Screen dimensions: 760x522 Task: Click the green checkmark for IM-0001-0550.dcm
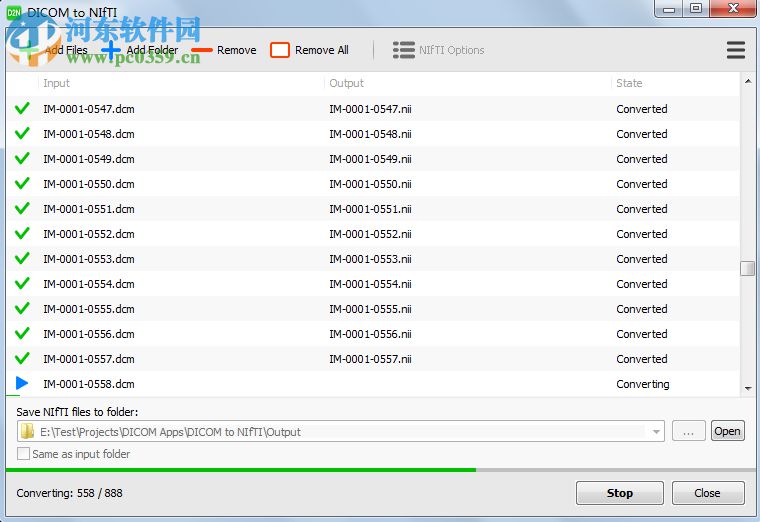(22, 184)
